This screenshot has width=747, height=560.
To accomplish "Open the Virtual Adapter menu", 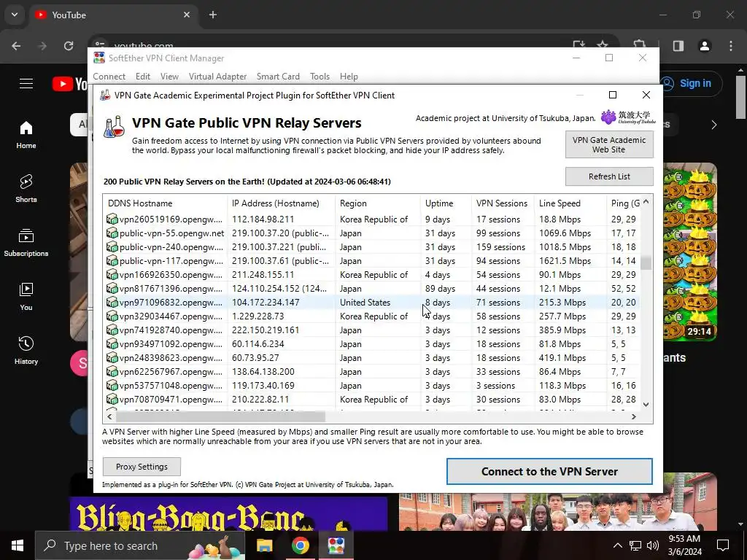I will click(217, 76).
